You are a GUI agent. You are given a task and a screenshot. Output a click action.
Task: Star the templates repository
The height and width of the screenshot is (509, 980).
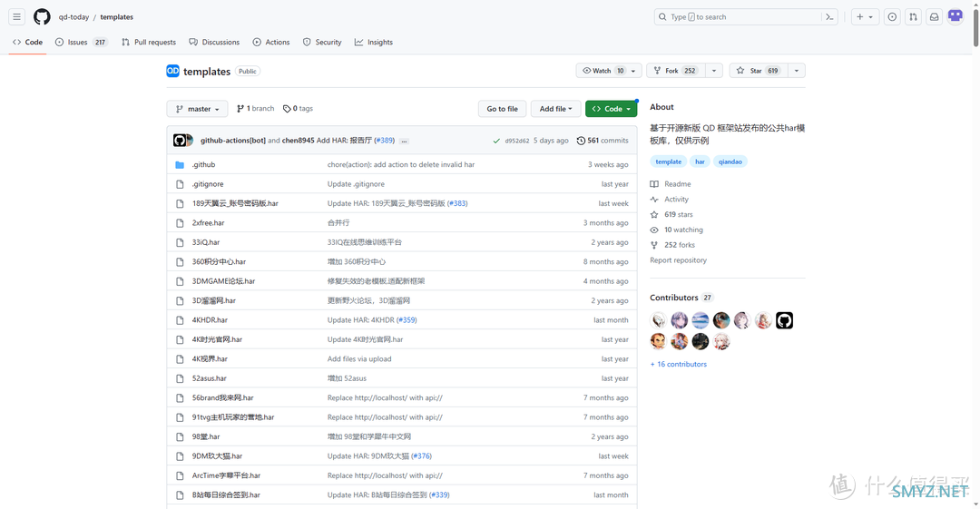click(x=758, y=71)
